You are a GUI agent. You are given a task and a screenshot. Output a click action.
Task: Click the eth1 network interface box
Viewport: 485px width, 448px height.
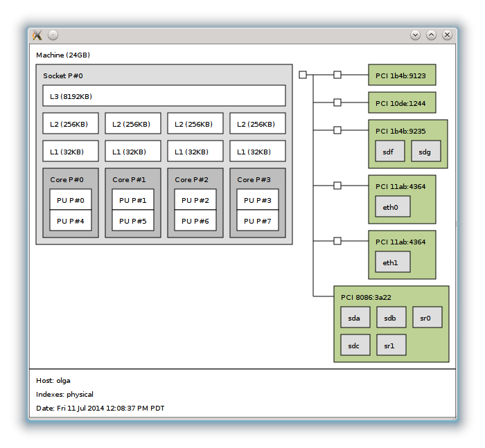pyautogui.click(x=392, y=262)
